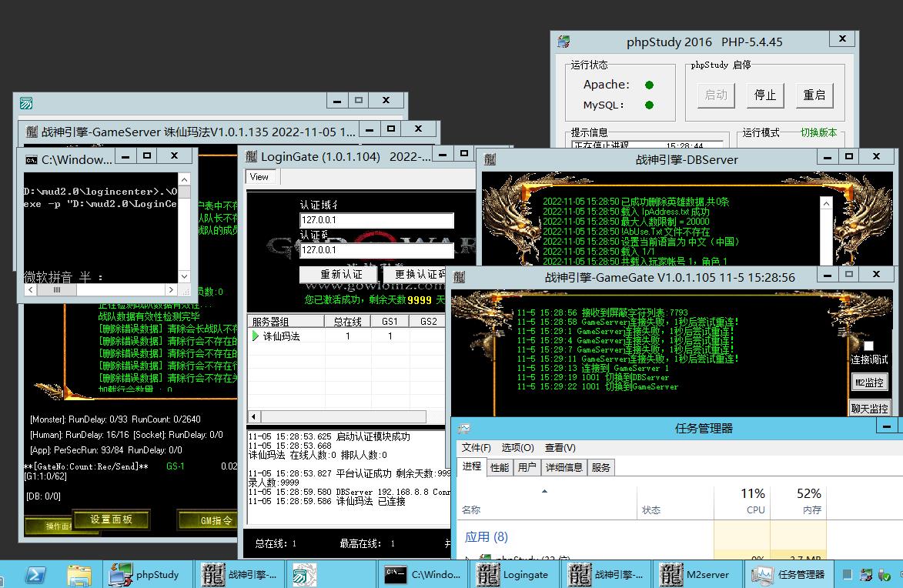Select the 进程 tab
This screenshot has height=588, width=903.
pyautogui.click(x=472, y=466)
